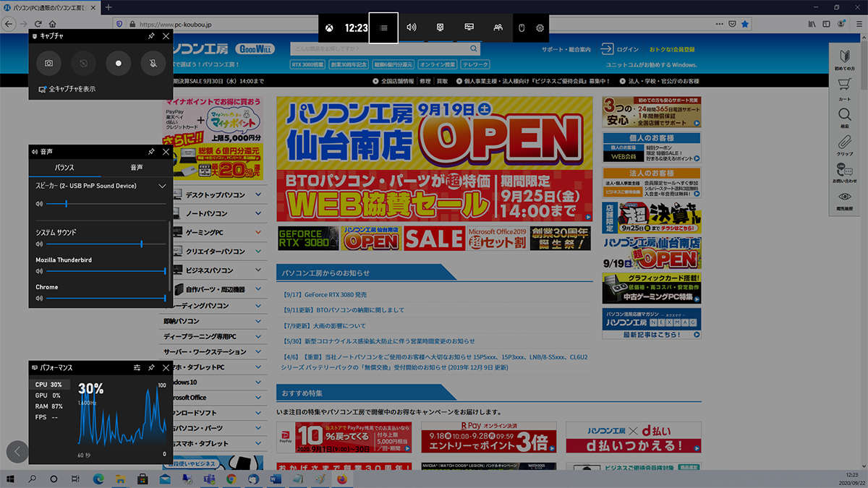Toggle microphone mute while recording

point(153,64)
